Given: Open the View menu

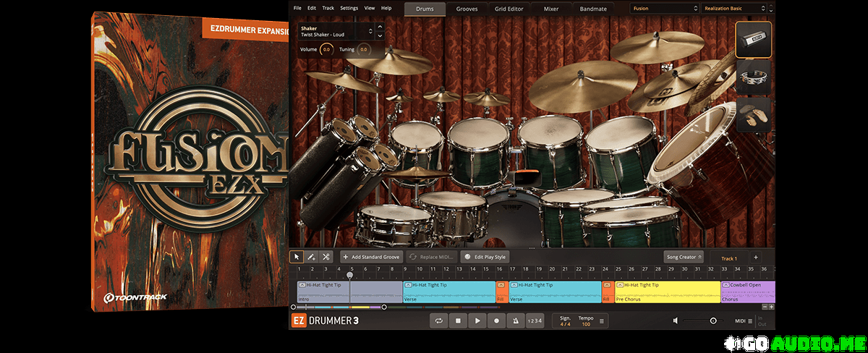Looking at the screenshot, I should tap(370, 8).
